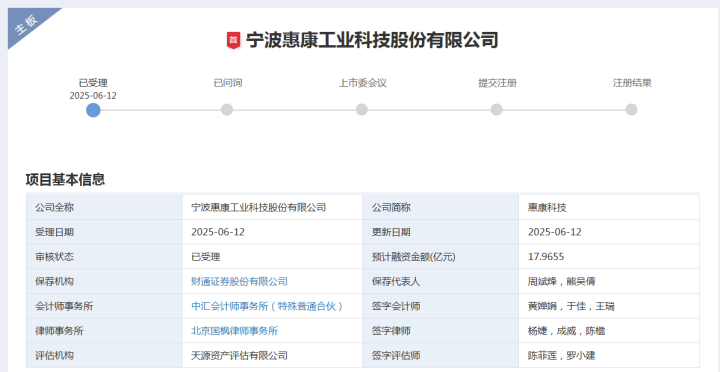Click the 黄婵娟，于佳，王瑞 value cell
Screen dimensions: 720x372
coord(609,306)
